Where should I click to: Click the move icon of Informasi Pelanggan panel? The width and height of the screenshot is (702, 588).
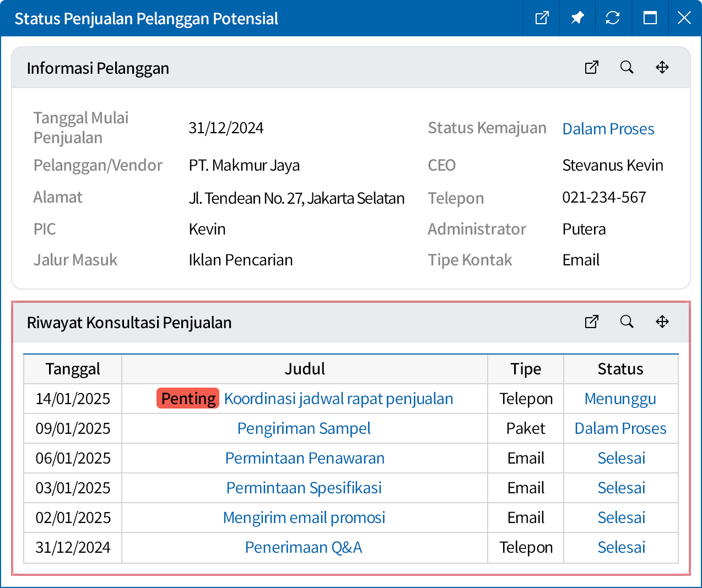click(x=662, y=67)
